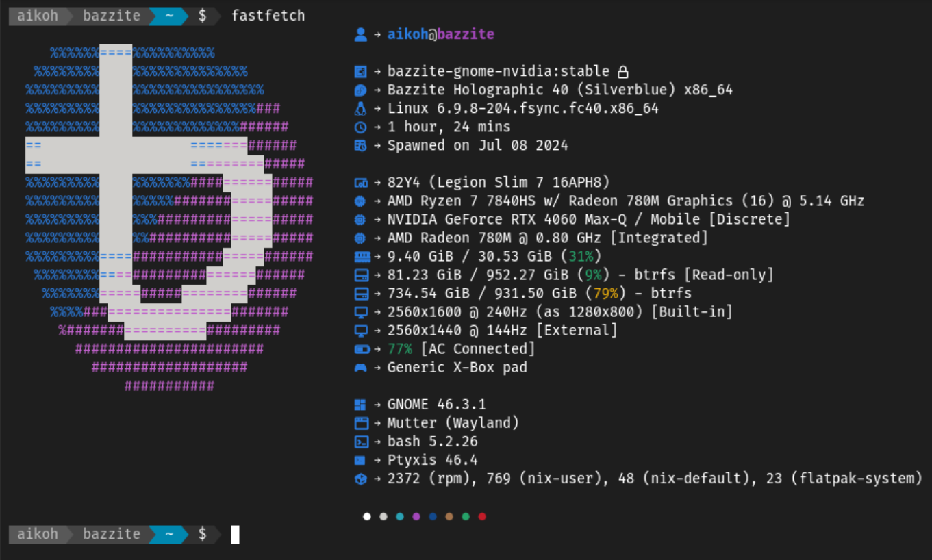Click the green 77% battery value
This screenshot has width=932, height=560.
tap(400, 348)
